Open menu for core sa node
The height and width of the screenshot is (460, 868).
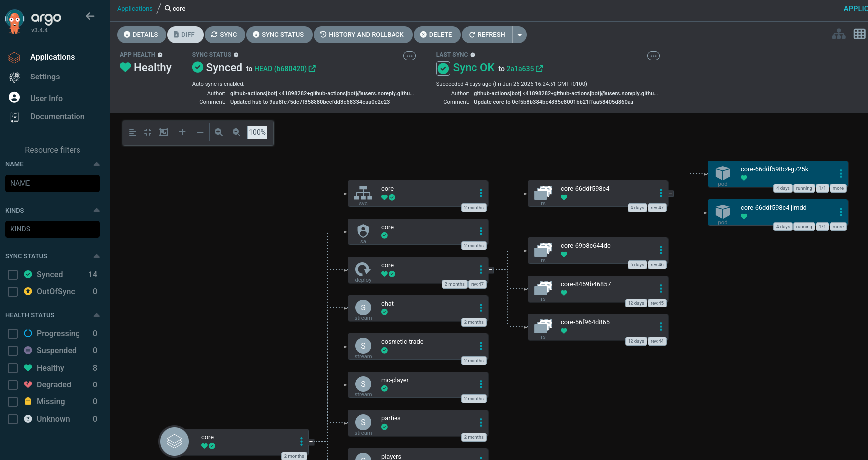(481, 231)
